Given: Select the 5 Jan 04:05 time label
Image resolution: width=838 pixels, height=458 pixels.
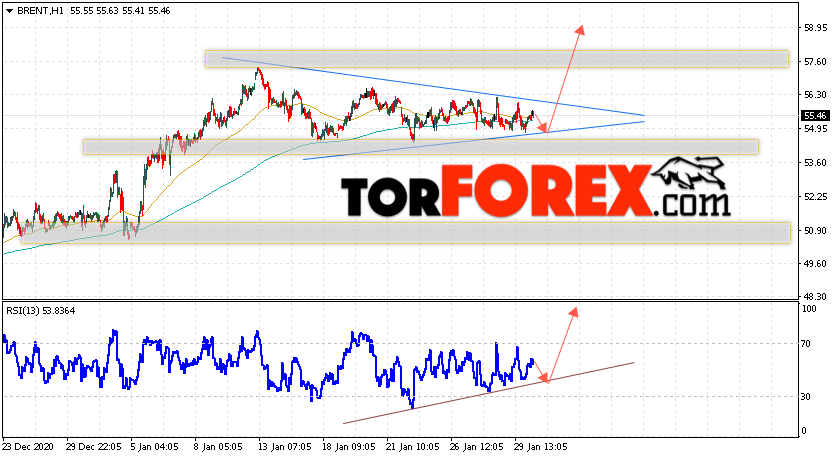Looking at the screenshot, I should [154, 446].
